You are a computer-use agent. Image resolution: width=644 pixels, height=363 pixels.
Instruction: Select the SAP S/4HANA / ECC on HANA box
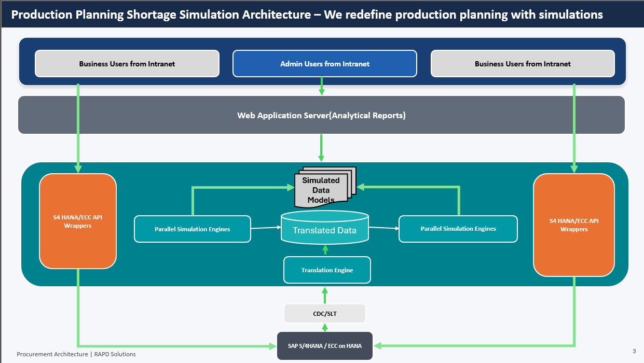point(325,346)
